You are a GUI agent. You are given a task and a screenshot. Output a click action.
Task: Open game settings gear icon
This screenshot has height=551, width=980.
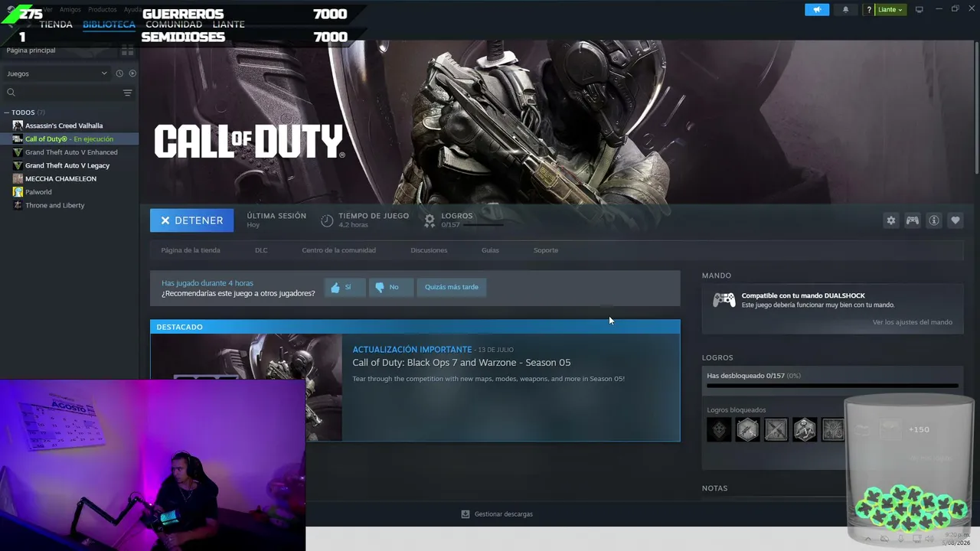pos(891,220)
